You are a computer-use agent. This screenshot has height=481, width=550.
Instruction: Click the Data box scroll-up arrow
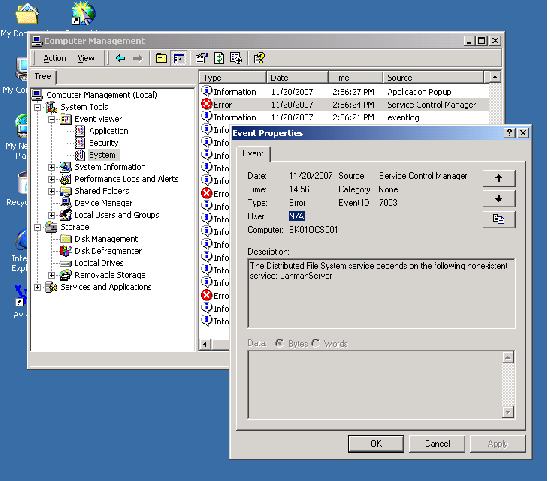(x=508, y=357)
